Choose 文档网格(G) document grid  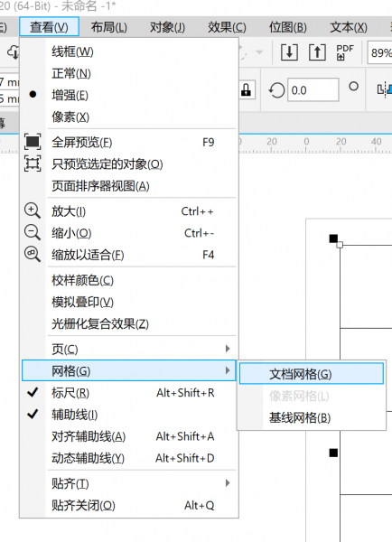click(x=312, y=374)
